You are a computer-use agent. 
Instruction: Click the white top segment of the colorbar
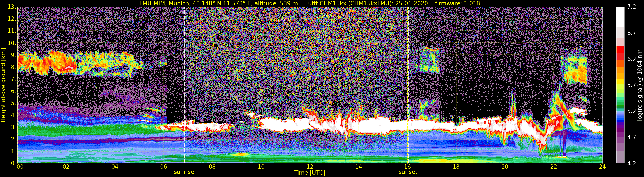[620, 17]
